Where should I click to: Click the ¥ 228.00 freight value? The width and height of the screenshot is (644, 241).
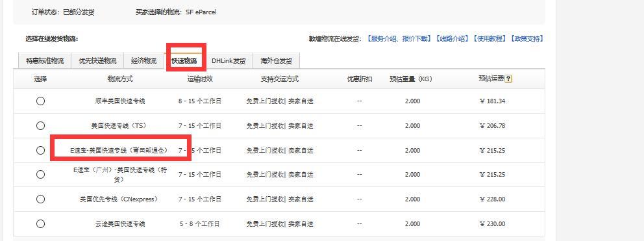pos(492,199)
